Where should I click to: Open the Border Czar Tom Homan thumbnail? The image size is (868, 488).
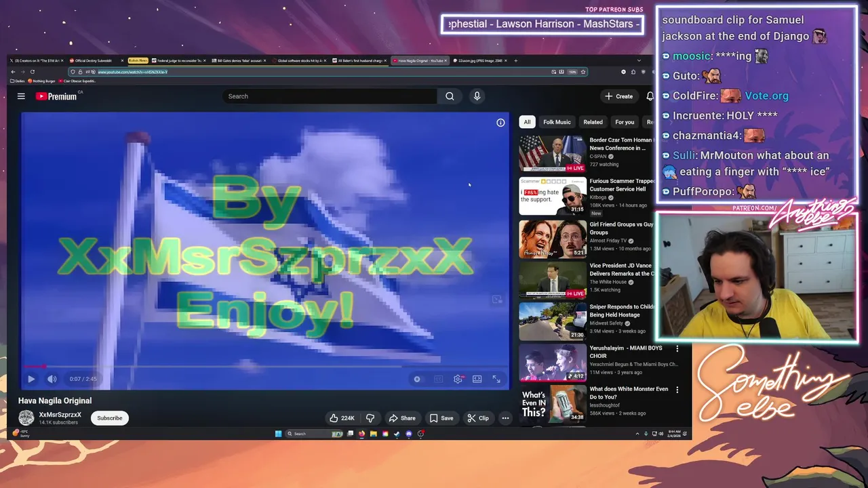pos(553,154)
